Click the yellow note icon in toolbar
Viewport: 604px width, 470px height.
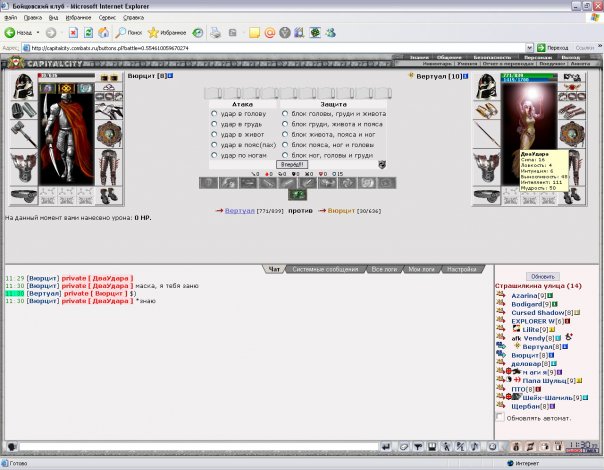pos(254,33)
